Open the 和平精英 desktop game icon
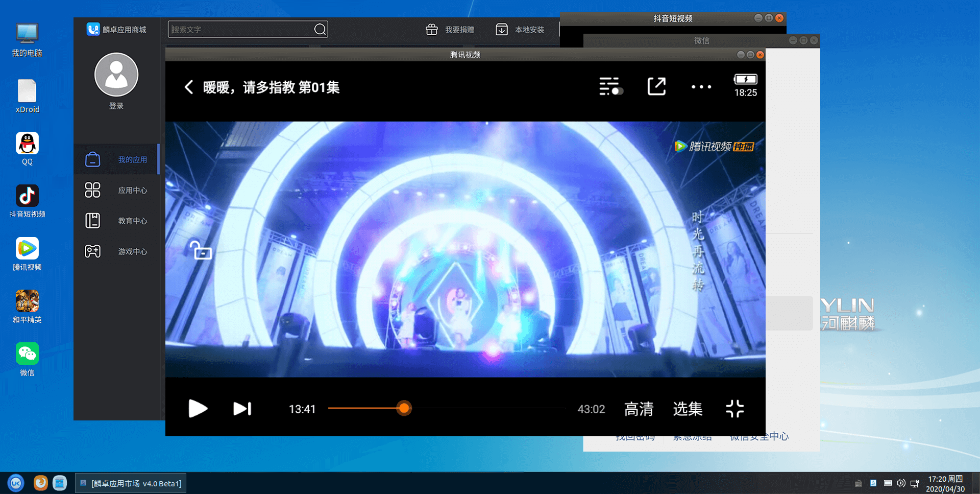 click(27, 307)
